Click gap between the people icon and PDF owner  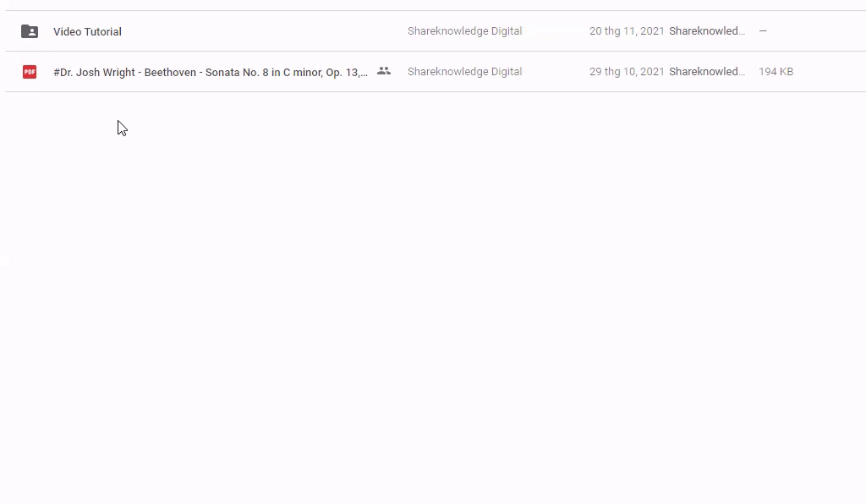(x=399, y=72)
